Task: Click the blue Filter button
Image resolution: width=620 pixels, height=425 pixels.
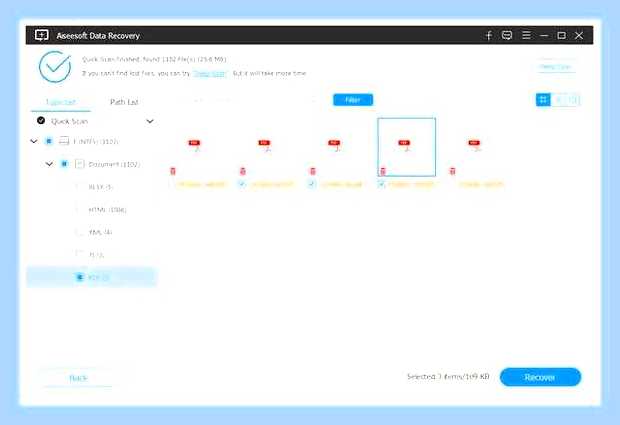Action: (x=353, y=100)
